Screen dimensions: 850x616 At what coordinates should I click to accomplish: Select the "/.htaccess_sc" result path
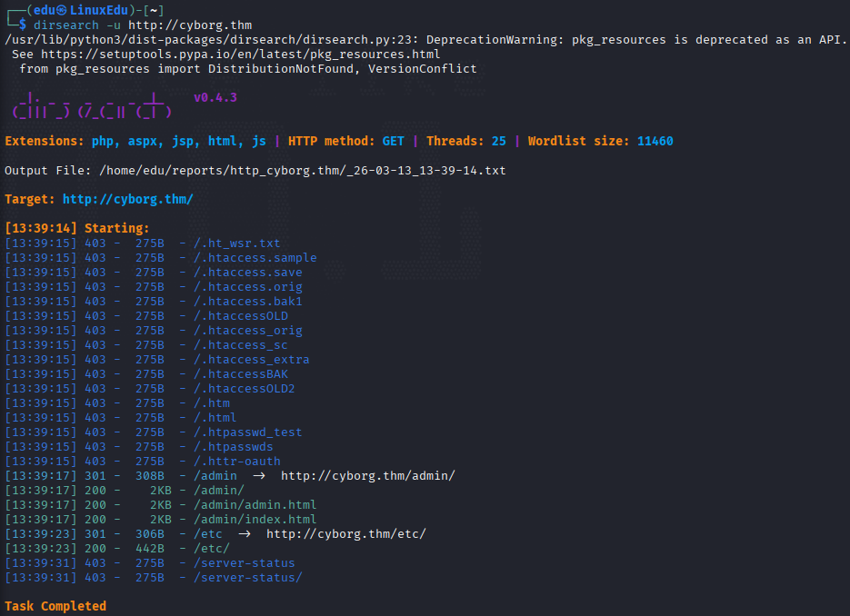coord(241,345)
